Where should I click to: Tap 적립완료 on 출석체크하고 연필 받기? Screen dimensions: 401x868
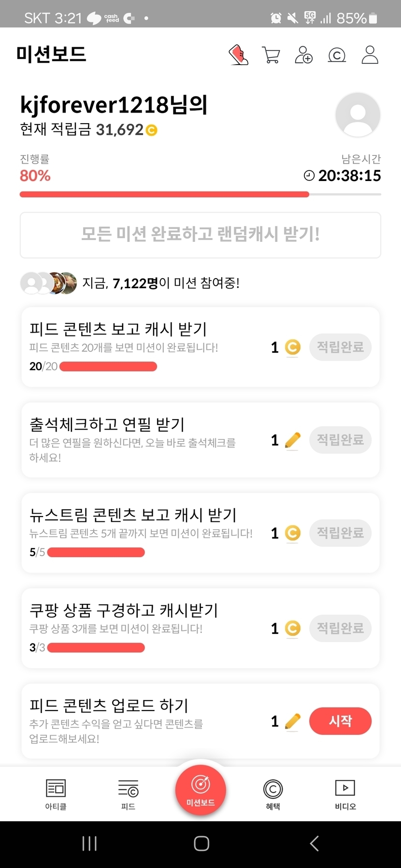pyautogui.click(x=340, y=440)
